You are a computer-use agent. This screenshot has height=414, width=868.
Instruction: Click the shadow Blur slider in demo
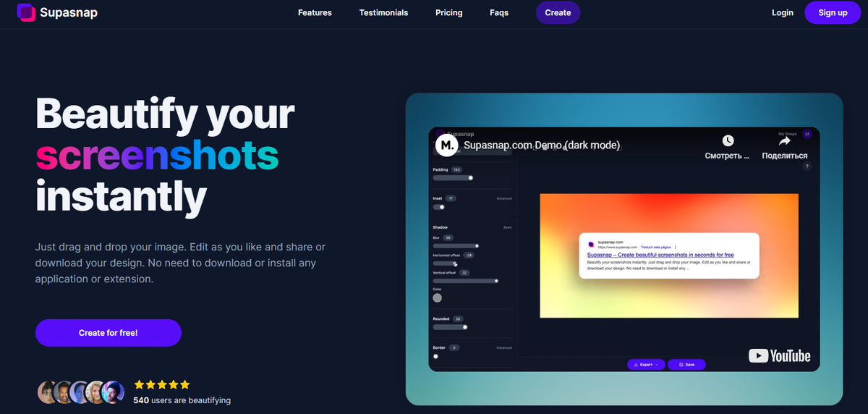click(456, 246)
